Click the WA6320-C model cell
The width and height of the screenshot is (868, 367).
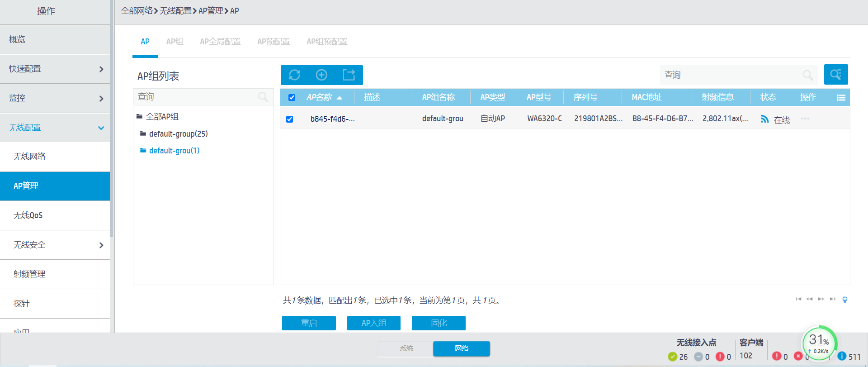545,119
